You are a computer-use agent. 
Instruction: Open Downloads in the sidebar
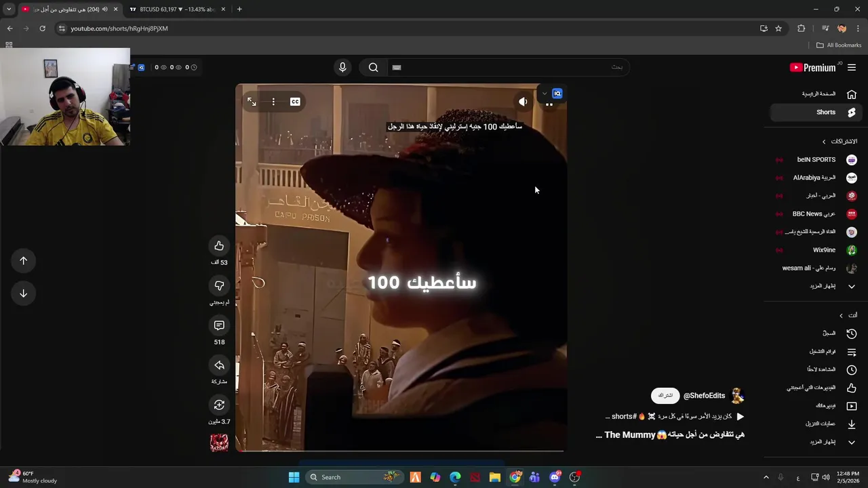click(815, 424)
